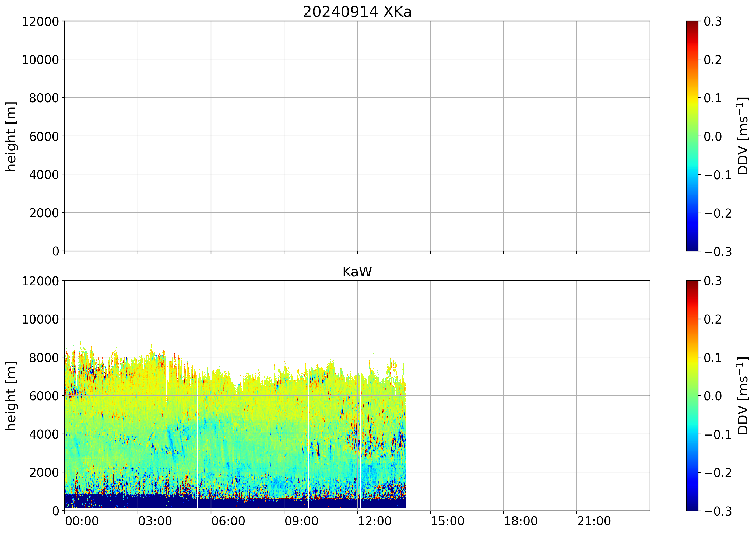
Task: Click the top colorbar 'DDV [ms⁻¹]' label
Action: [743, 136]
